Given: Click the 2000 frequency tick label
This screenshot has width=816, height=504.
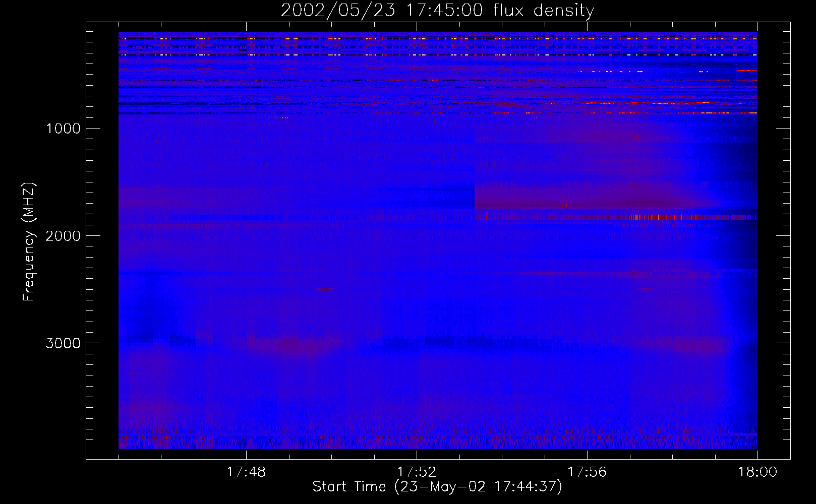Looking at the screenshot, I should [63, 236].
